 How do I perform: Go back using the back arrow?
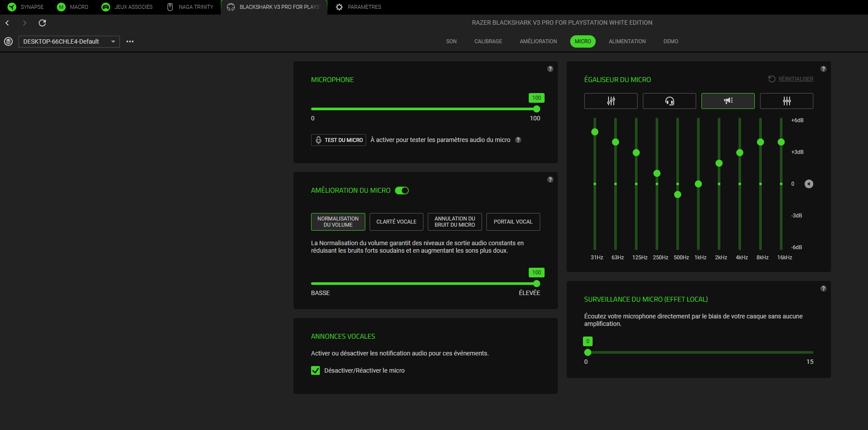tap(7, 23)
